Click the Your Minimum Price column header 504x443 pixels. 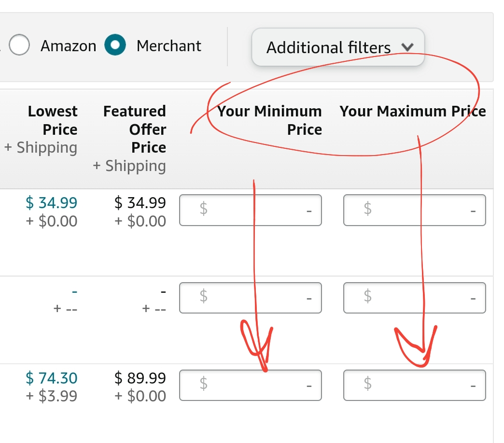point(269,120)
